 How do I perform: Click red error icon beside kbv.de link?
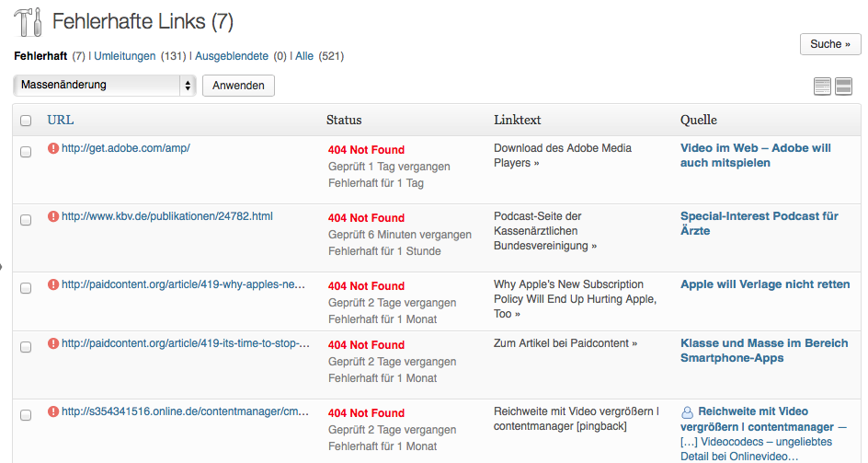click(x=53, y=216)
